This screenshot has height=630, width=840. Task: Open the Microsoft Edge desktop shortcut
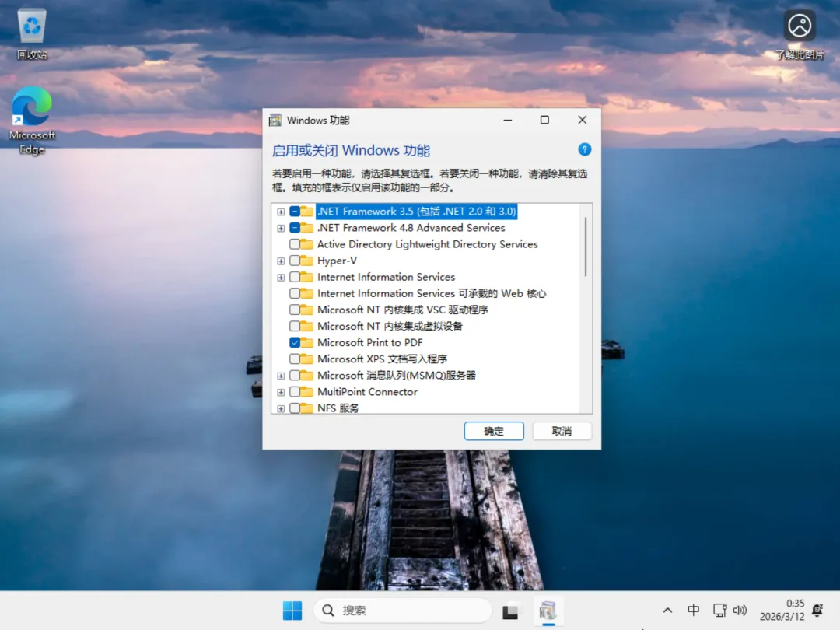pyautogui.click(x=32, y=120)
